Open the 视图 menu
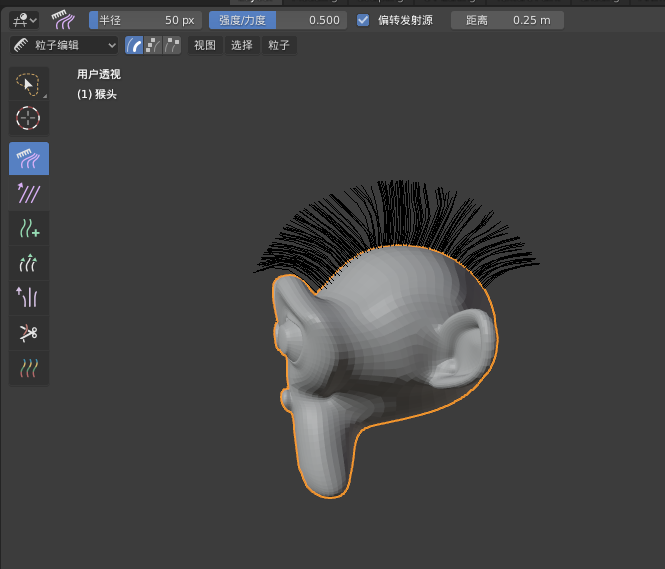 205,45
